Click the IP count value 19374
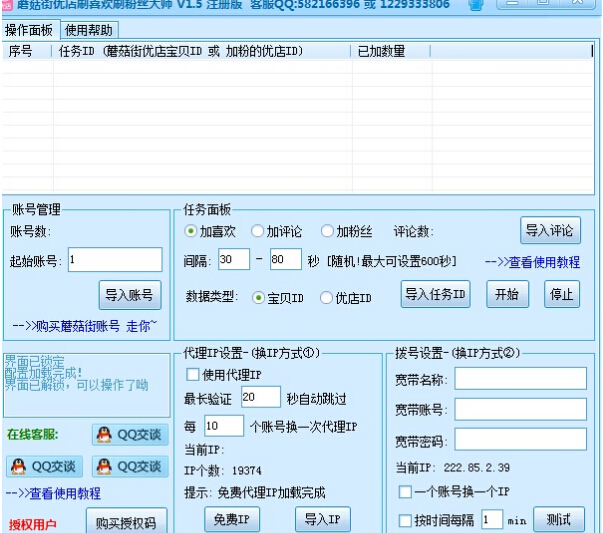The image size is (603, 533). (247, 471)
